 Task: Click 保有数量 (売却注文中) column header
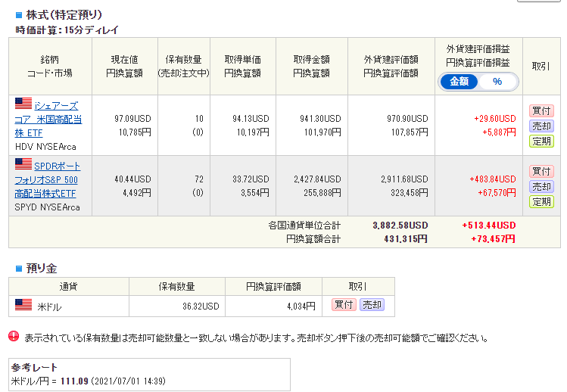184,66
